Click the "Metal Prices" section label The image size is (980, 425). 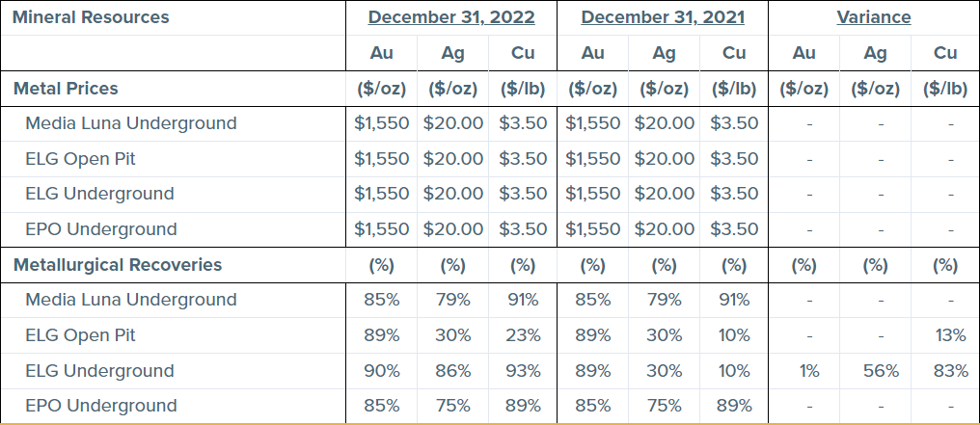tap(66, 89)
